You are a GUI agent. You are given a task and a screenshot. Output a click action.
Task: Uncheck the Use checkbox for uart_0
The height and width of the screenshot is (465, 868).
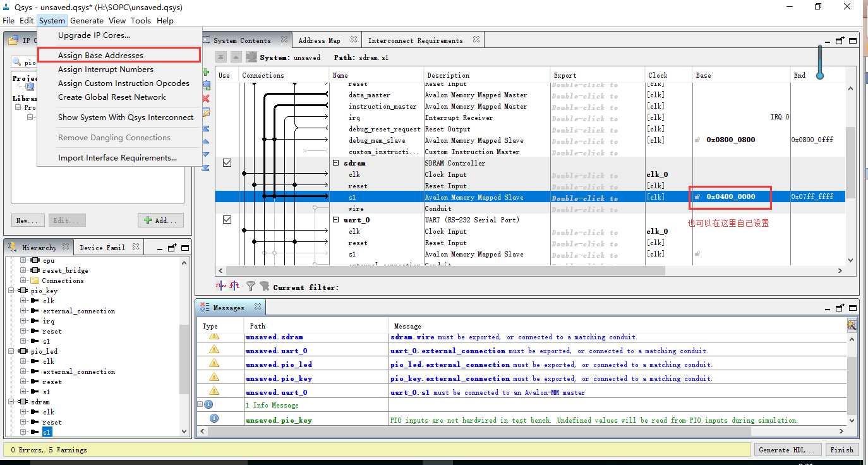(x=227, y=220)
